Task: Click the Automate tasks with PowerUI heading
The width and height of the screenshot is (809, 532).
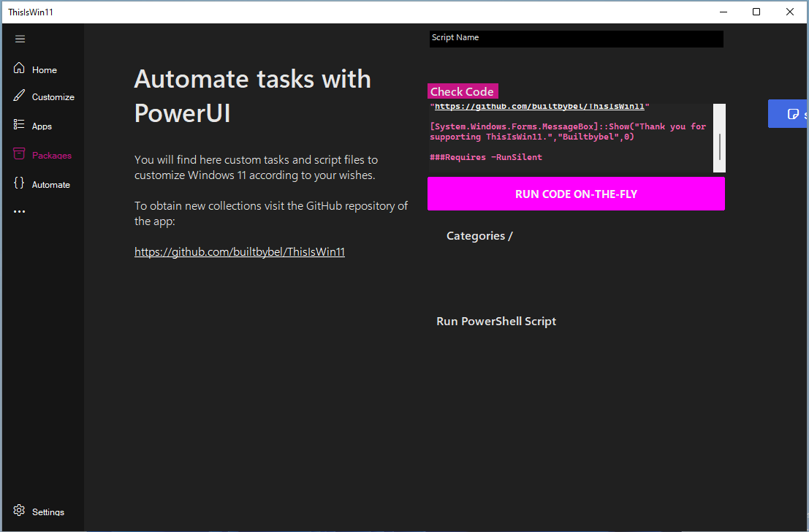Action: [x=252, y=96]
